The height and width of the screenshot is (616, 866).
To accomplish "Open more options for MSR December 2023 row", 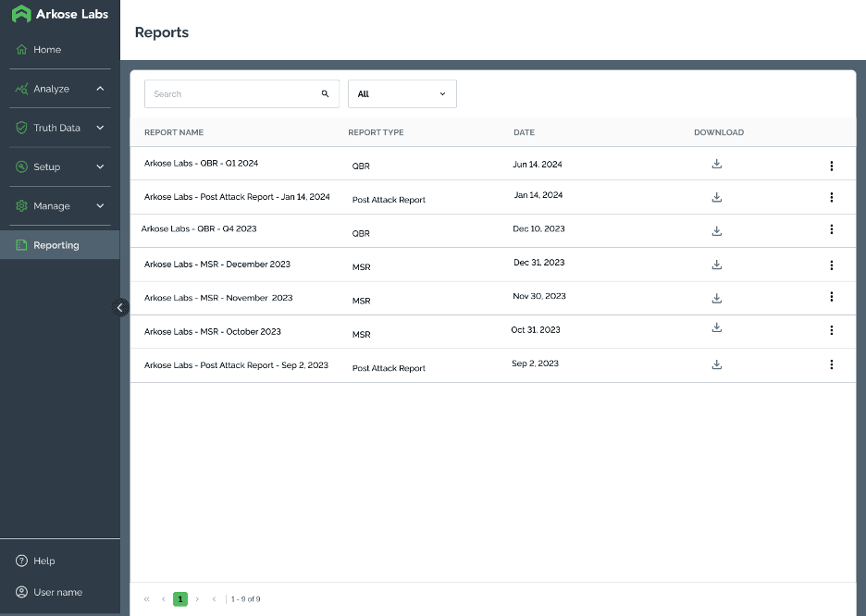I will coord(831,265).
